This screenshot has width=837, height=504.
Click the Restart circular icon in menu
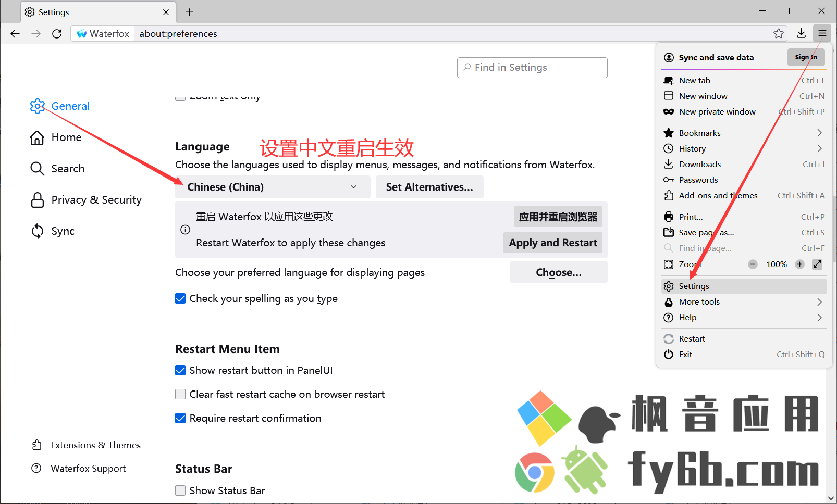[669, 339]
